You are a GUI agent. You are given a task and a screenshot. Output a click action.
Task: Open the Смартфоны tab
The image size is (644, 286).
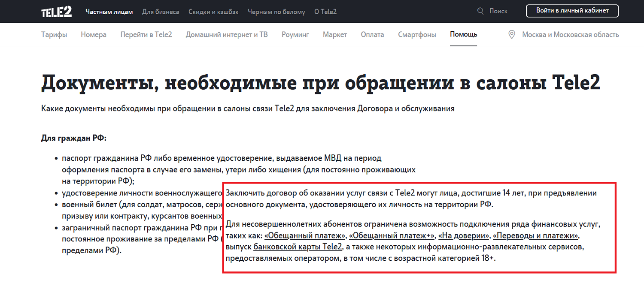point(417,35)
